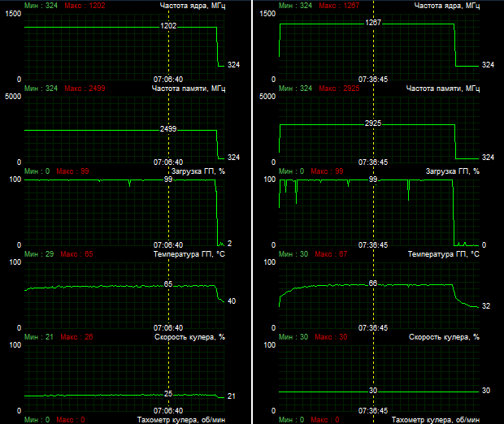Click 'Тахометр кулера, об/мин' title in the right panel
The width and height of the screenshot is (504, 424).
click(x=436, y=420)
